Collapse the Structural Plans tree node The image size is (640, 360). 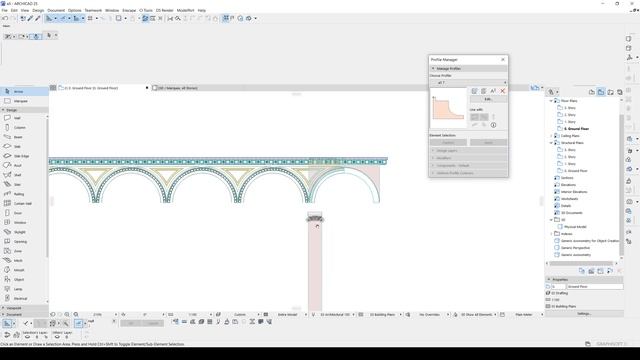click(551, 143)
